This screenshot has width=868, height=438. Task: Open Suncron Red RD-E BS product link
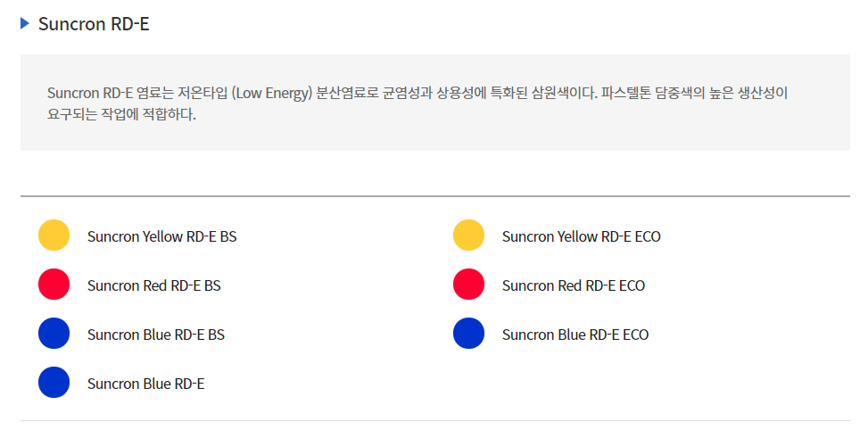point(154,285)
